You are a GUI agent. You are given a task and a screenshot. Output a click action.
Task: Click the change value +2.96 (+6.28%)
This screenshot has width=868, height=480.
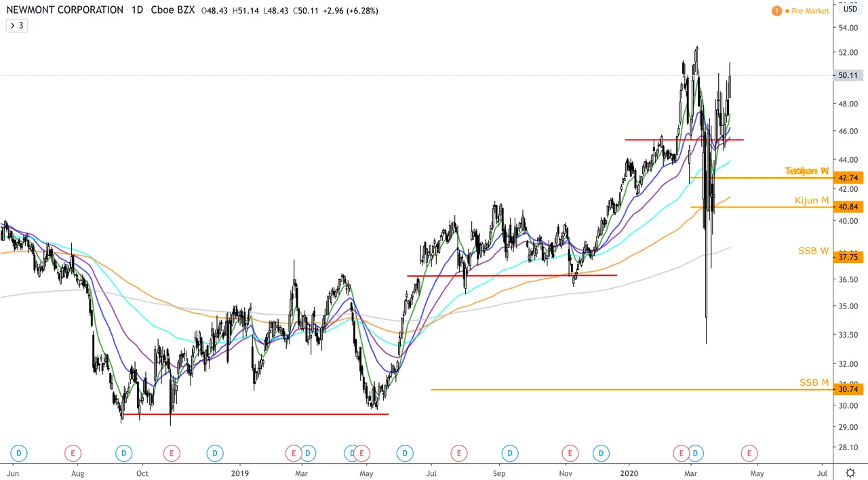(x=351, y=11)
